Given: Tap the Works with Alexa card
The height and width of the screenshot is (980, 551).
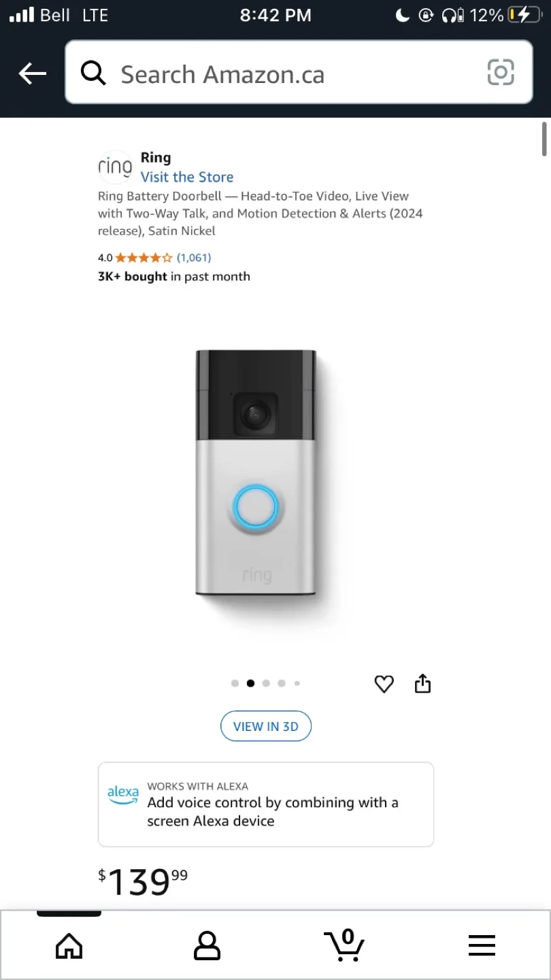Looking at the screenshot, I should [x=266, y=804].
